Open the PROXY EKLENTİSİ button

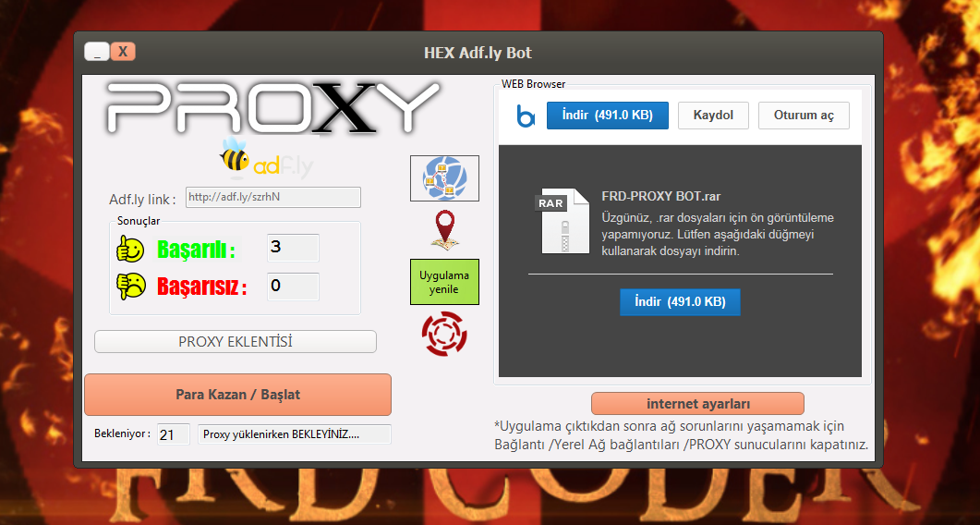(x=236, y=342)
